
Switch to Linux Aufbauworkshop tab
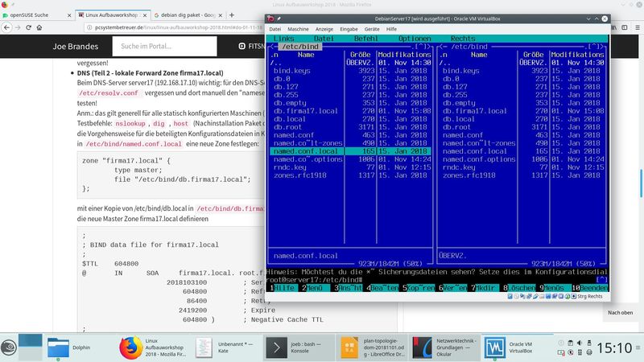coord(112,15)
